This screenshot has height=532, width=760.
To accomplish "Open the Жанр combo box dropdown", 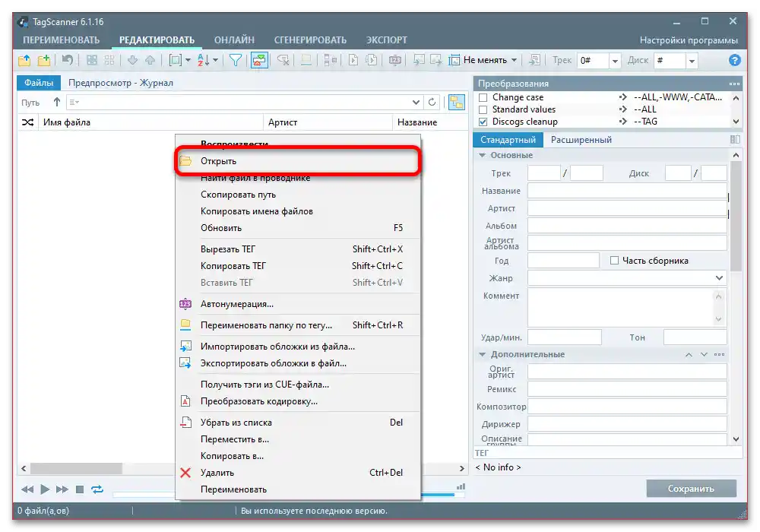I will pyautogui.click(x=719, y=278).
